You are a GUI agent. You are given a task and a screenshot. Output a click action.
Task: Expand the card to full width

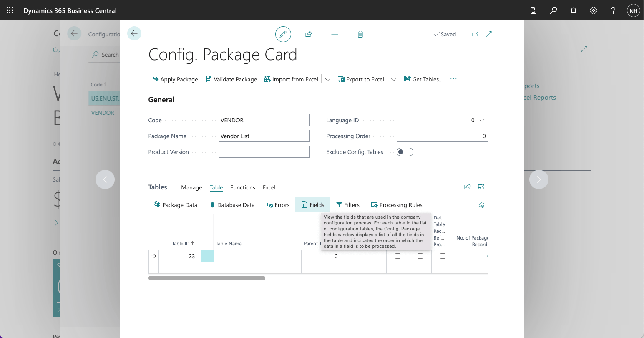pos(489,34)
